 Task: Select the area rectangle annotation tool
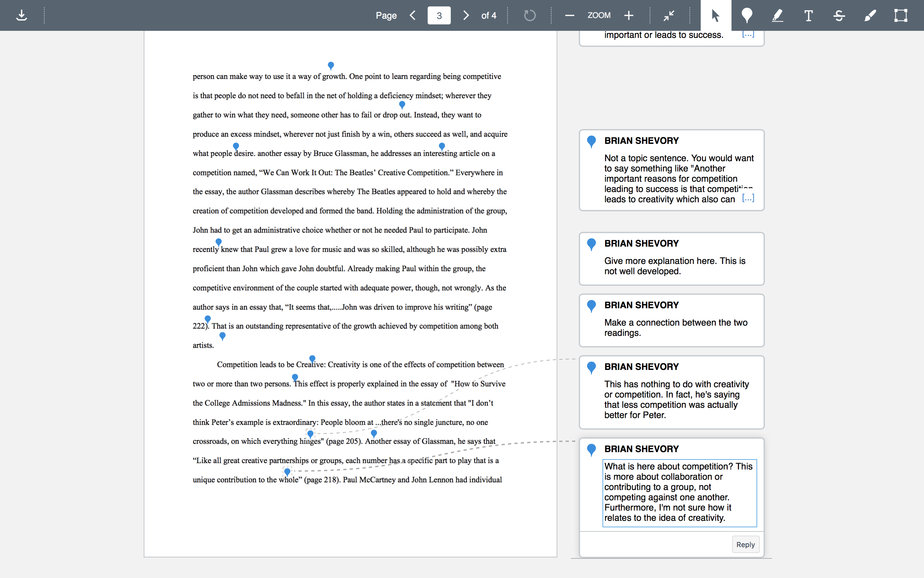click(x=901, y=15)
